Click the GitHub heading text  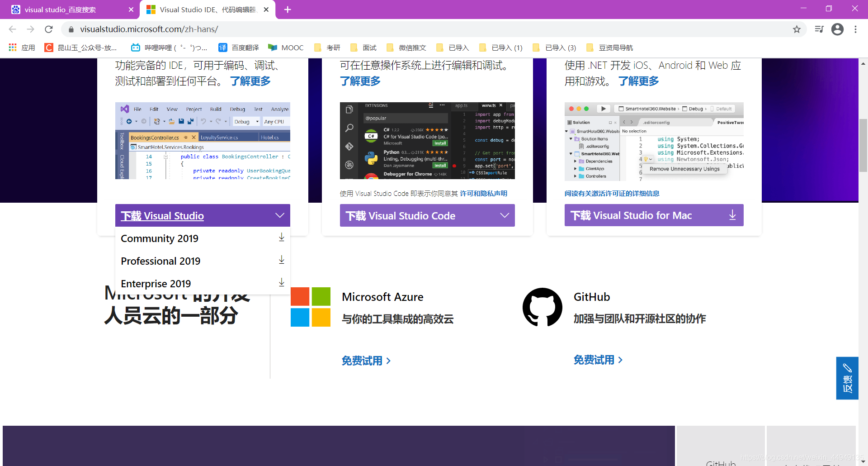(x=592, y=297)
